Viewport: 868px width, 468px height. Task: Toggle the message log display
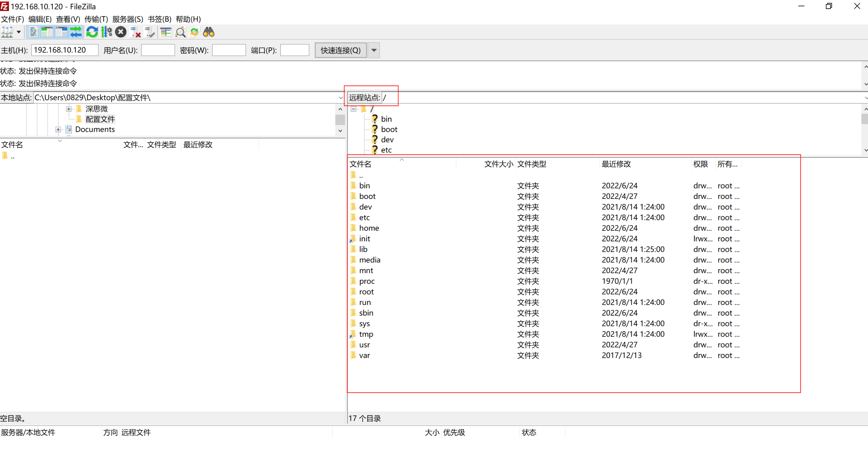pyautogui.click(x=33, y=32)
